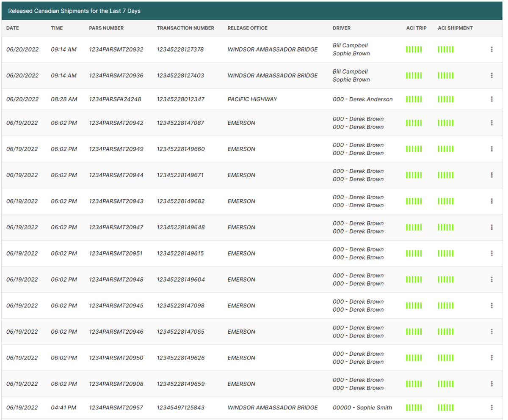Click ACI Trip status bars for 1234PARSMT20936
Viewport: 508px width, 420px height.
(414, 76)
